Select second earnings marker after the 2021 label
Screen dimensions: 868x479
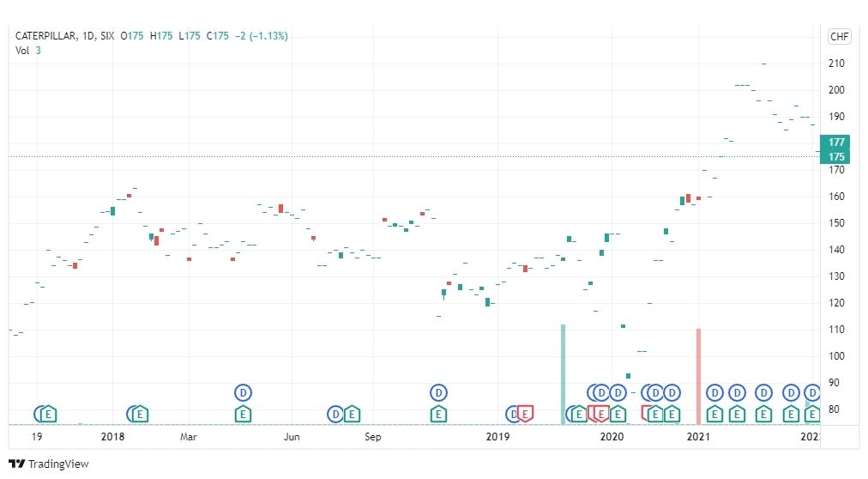click(x=737, y=414)
